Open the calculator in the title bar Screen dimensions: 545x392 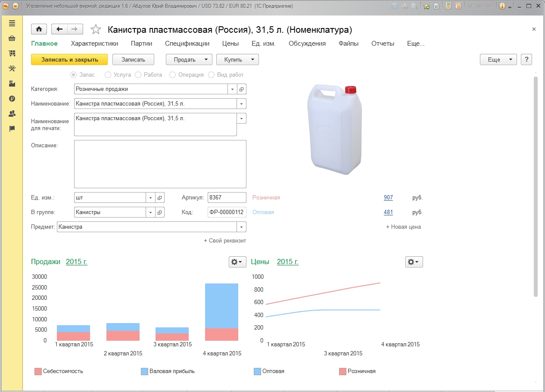[448, 6]
